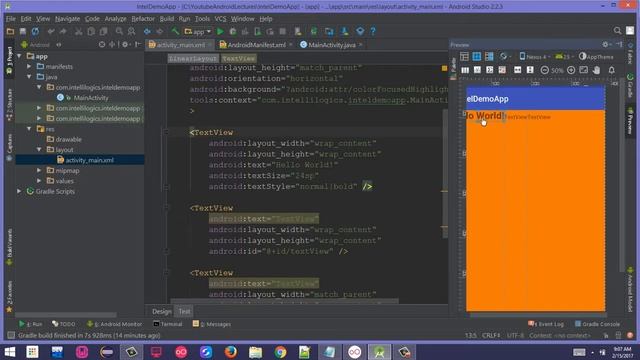This screenshot has width=640, height=360.
Task: Click the scroll from source target icon
Action: point(102,44)
